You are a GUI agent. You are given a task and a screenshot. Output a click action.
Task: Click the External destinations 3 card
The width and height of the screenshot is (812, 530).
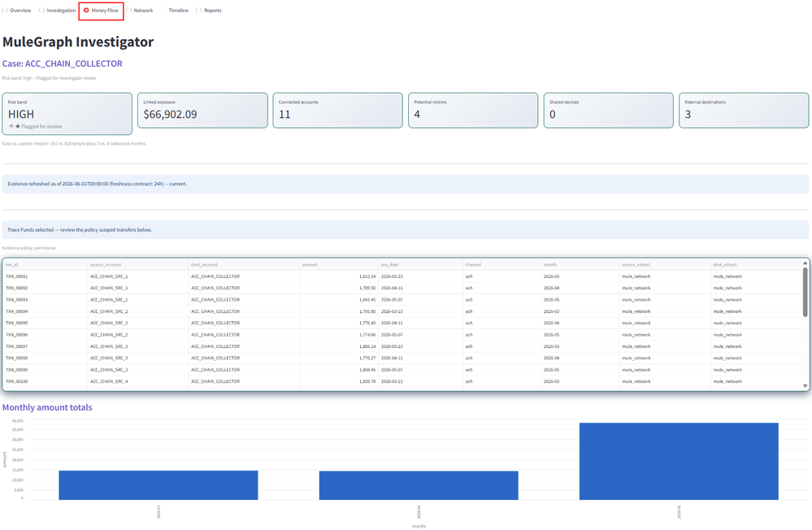click(744, 111)
